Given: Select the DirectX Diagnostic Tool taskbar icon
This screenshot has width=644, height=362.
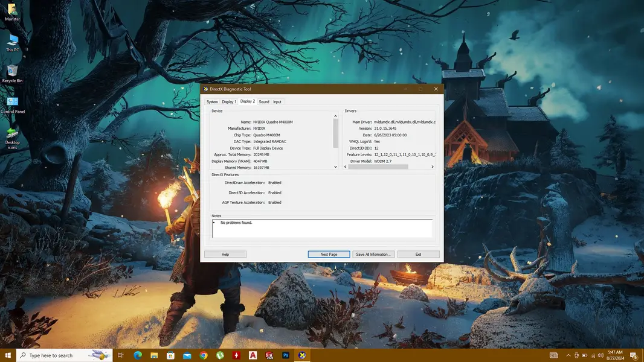Looking at the screenshot, I should coord(302,355).
